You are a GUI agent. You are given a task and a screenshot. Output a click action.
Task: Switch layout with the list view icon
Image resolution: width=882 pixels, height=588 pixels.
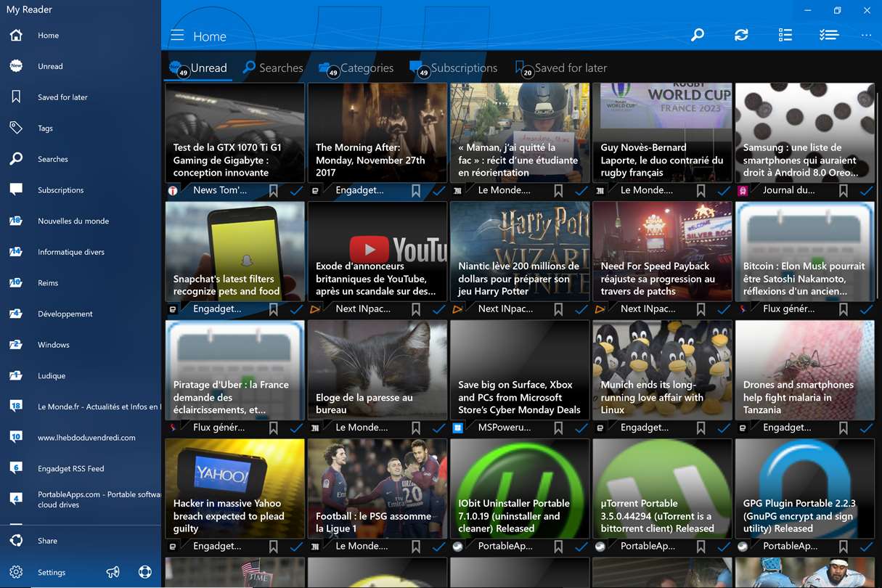(x=785, y=35)
